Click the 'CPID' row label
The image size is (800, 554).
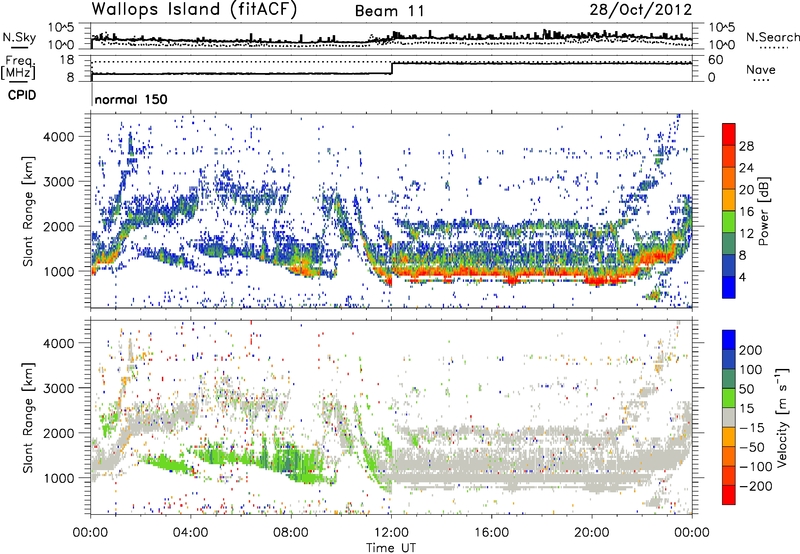(22, 95)
